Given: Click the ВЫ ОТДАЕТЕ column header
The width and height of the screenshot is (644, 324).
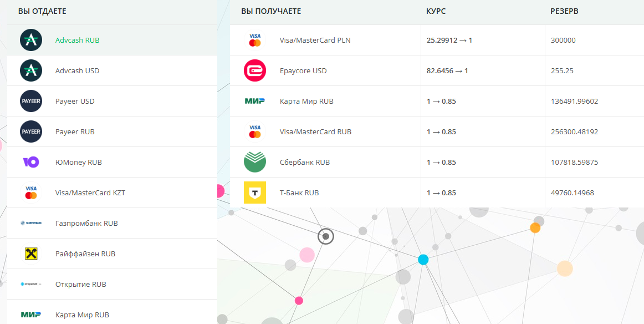Looking at the screenshot, I should coord(42,12).
